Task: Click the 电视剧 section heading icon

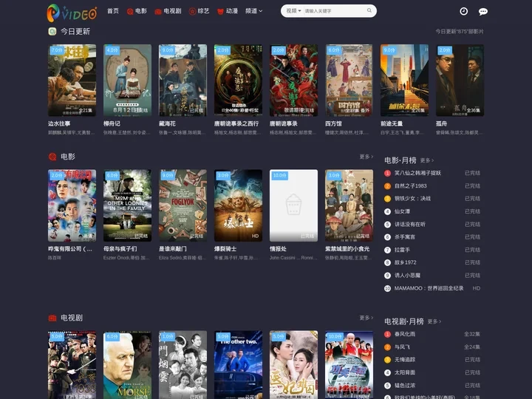Action: click(x=52, y=318)
